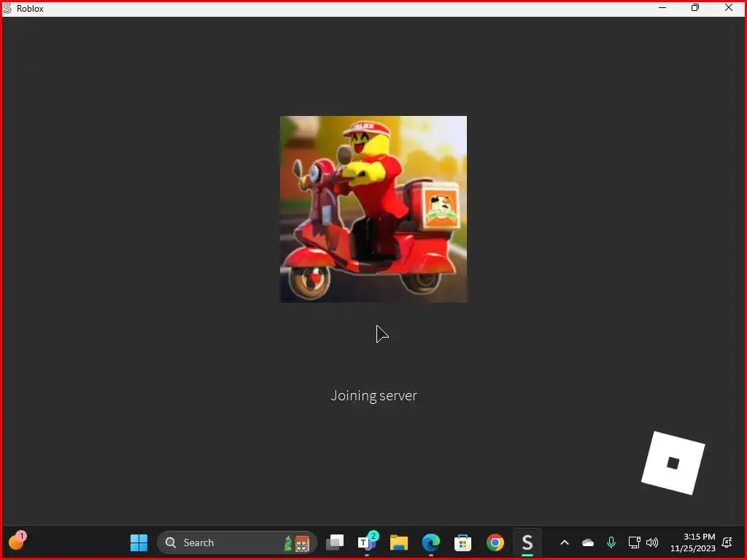Open Microsoft Store from the taskbar

point(462,542)
